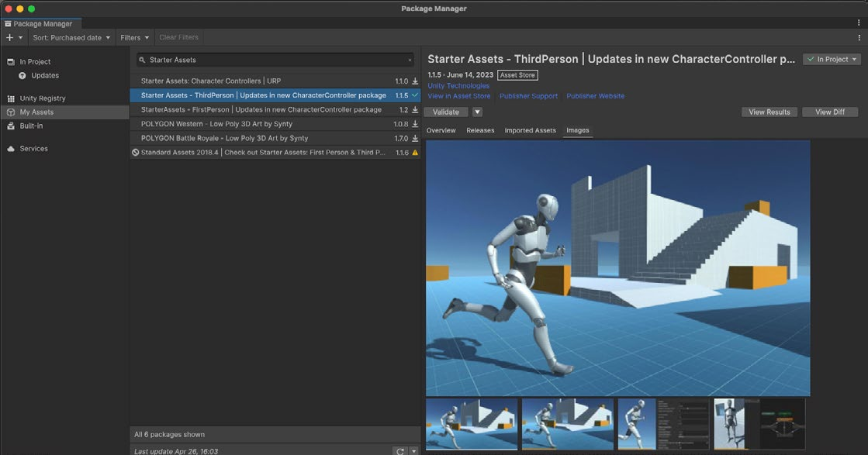
Task: Clear the search field with the x icon
Action: coord(410,60)
